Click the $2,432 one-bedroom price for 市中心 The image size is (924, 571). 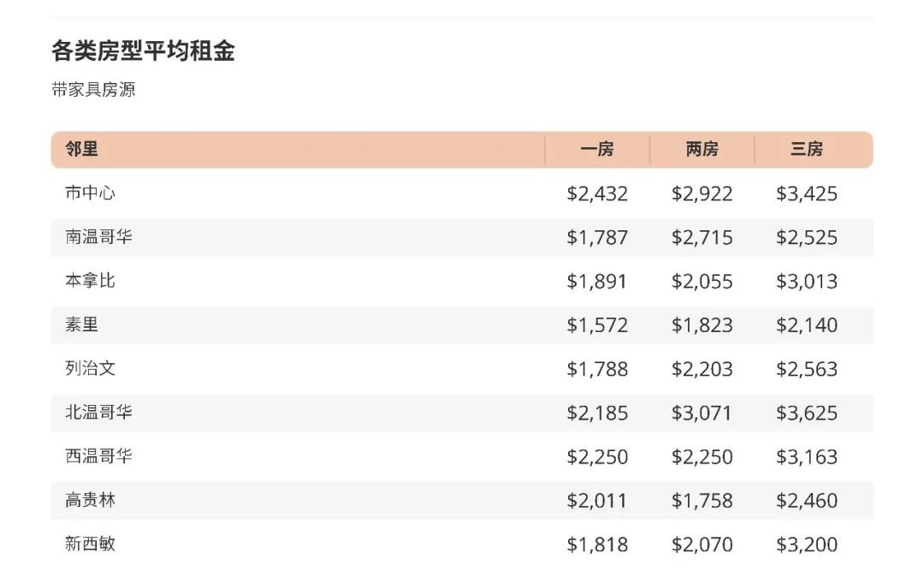pos(597,193)
